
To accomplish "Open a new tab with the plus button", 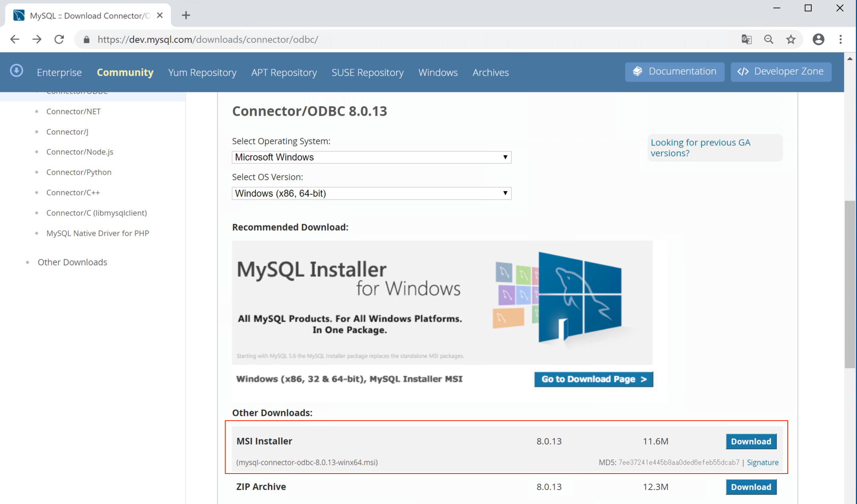I will coord(186,15).
